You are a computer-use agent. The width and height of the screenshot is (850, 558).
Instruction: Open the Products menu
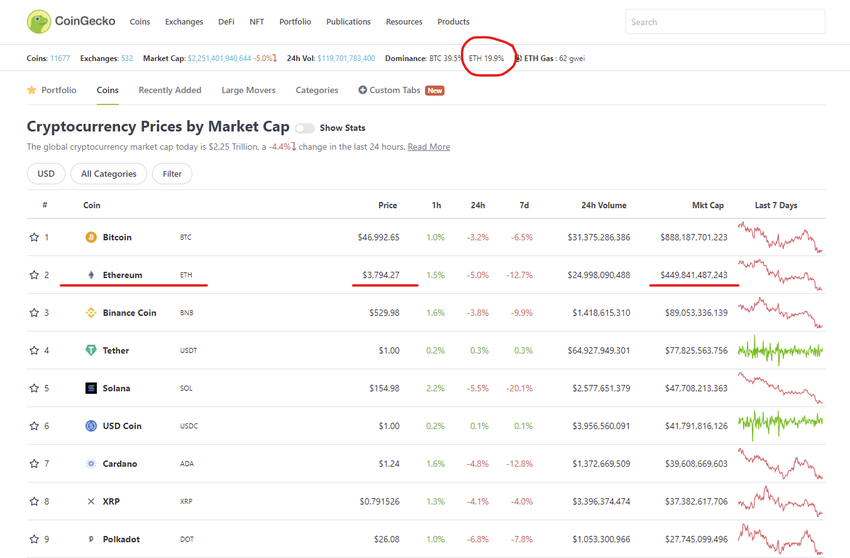coord(453,22)
